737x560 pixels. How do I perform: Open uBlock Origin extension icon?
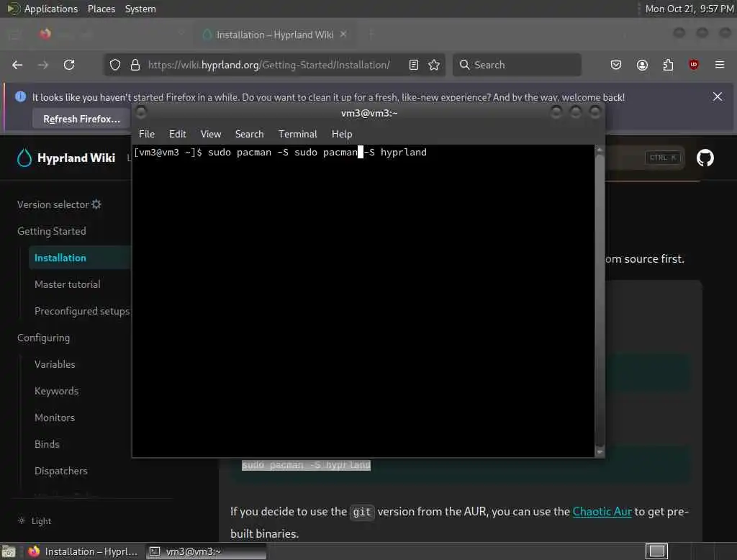(693, 65)
